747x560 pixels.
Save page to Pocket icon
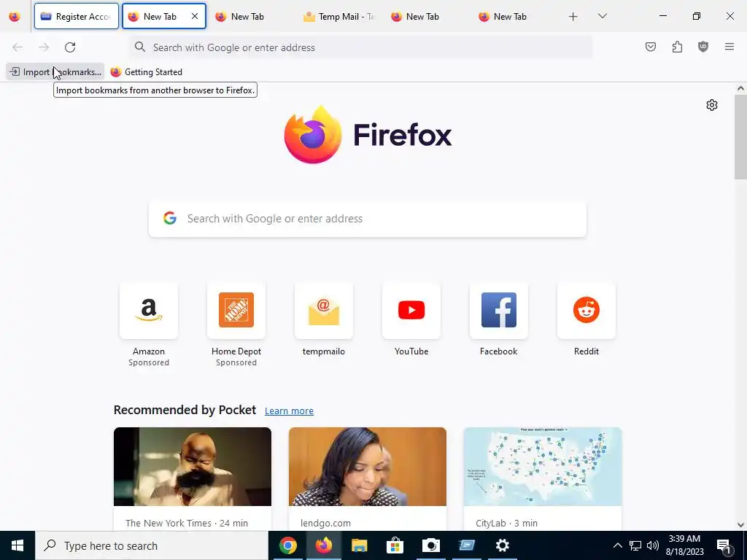(650, 47)
